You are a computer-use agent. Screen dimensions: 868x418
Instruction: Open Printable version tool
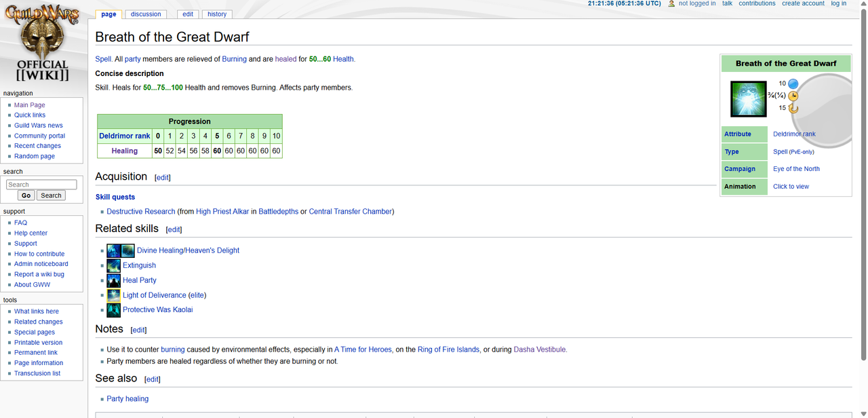[x=39, y=343]
